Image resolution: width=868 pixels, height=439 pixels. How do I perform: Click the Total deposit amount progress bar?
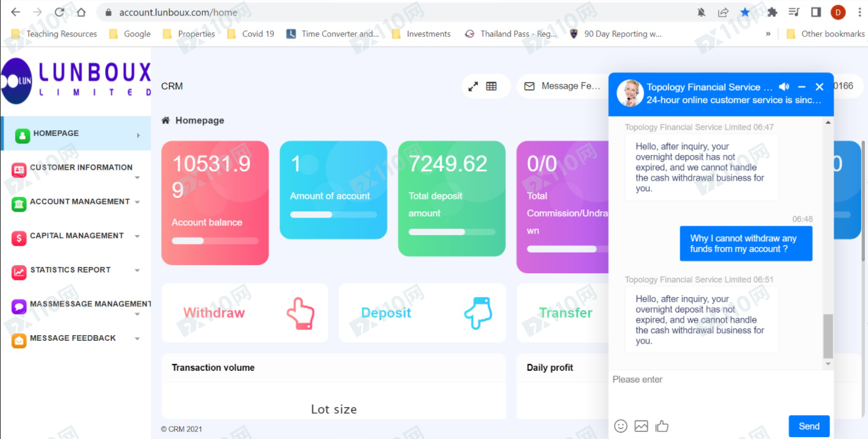452,232
